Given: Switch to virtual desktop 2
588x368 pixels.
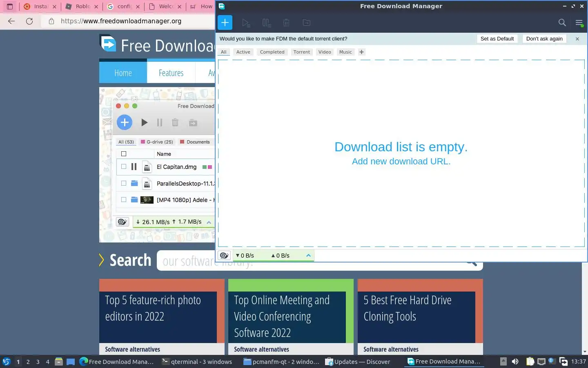Looking at the screenshot, I should click(28, 361).
